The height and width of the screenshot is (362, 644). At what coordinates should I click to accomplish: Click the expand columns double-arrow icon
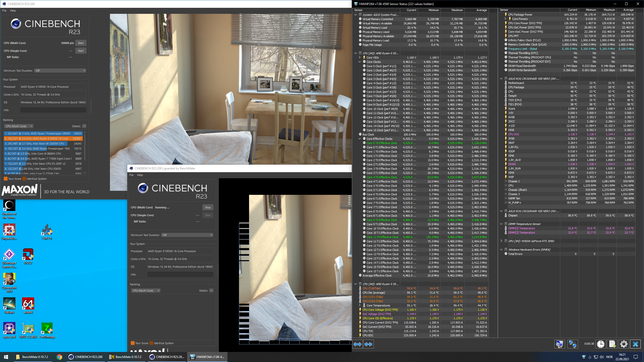tap(357, 344)
